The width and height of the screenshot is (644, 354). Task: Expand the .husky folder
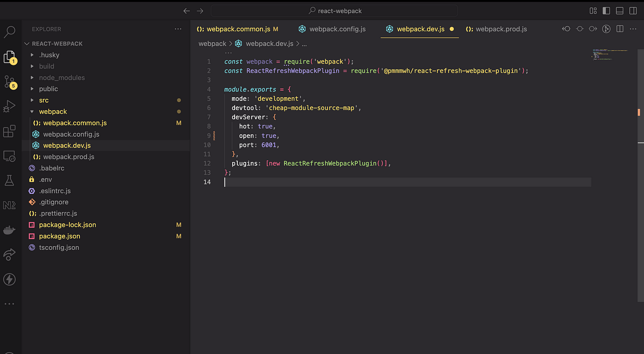[x=49, y=55]
